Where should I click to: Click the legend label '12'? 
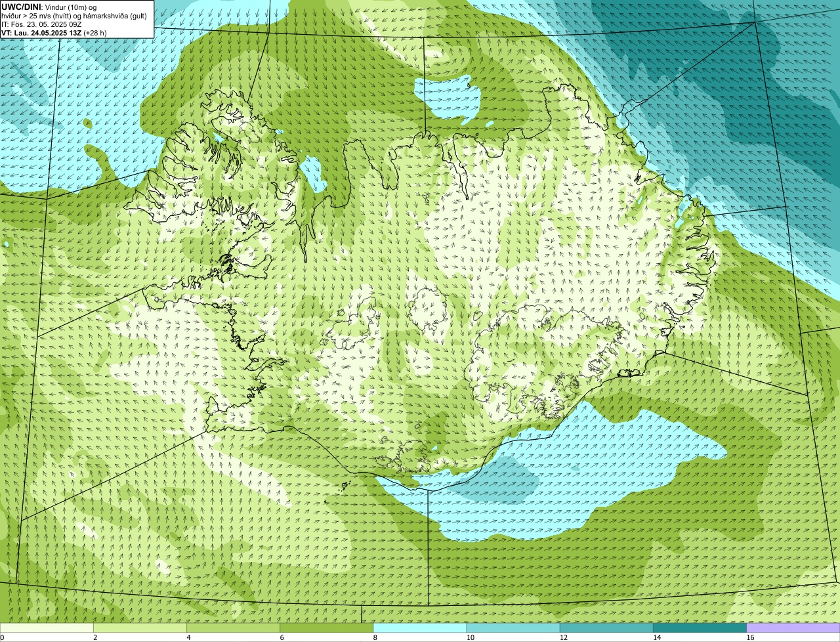(x=564, y=637)
